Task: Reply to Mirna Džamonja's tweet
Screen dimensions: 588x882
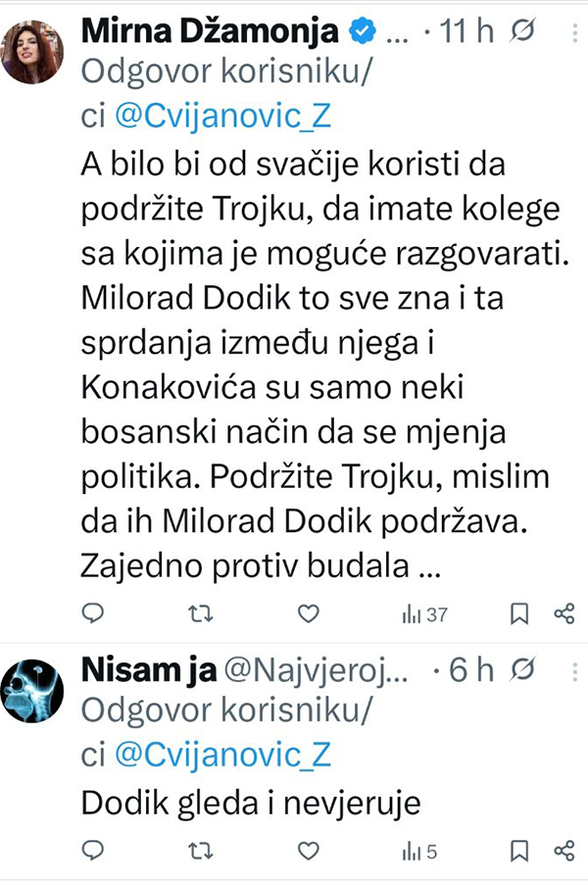Action: click(92, 613)
